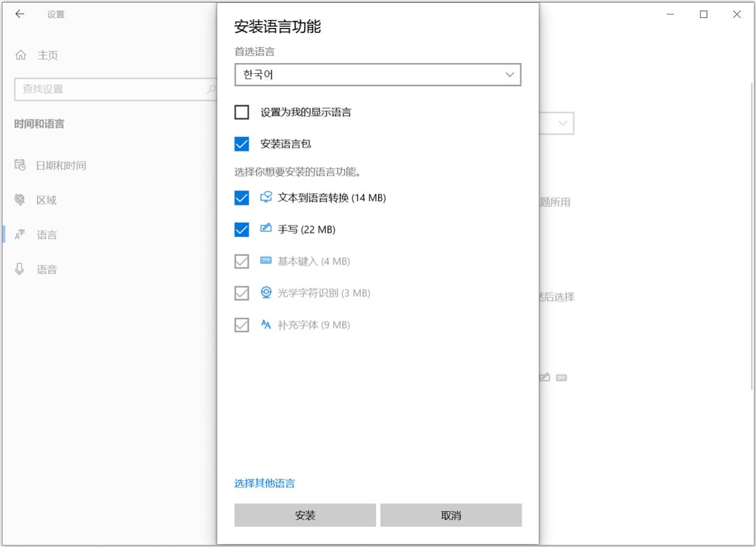Uncheck the 手写 (22 MB) checkbox

click(241, 229)
